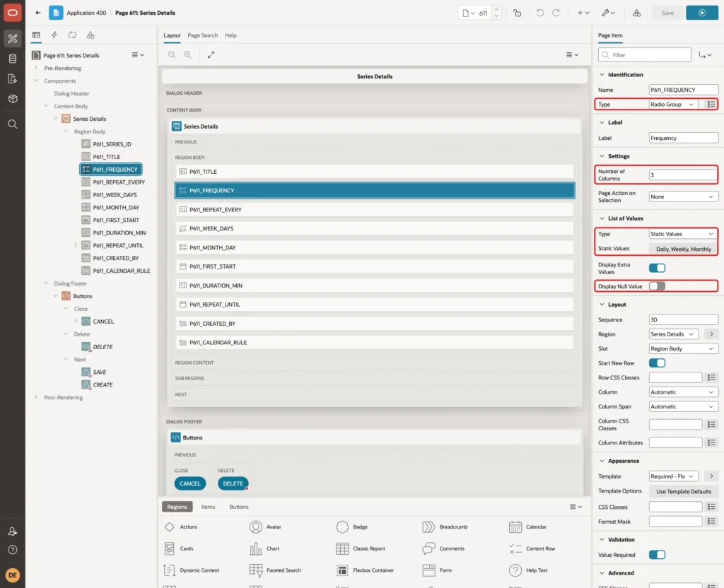This screenshot has width=724, height=588.
Task: Click the Save button
Action: pyautogui.click(x=667, y=13)
